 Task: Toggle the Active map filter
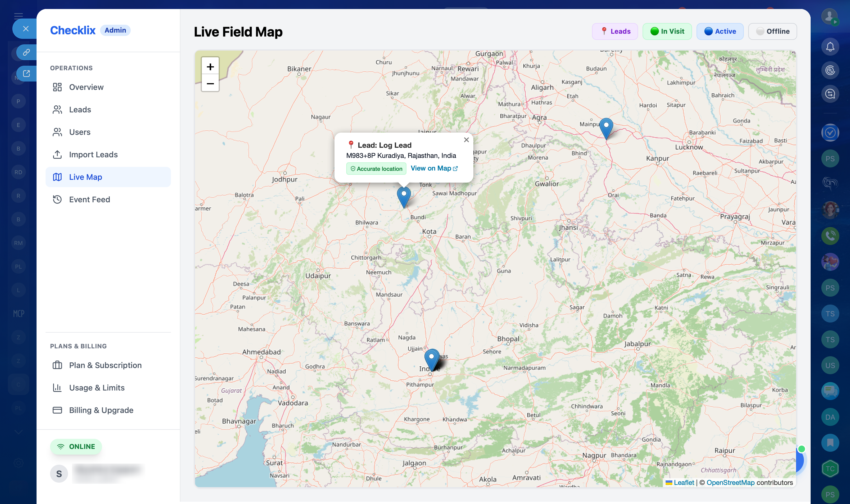pos(720,31)
